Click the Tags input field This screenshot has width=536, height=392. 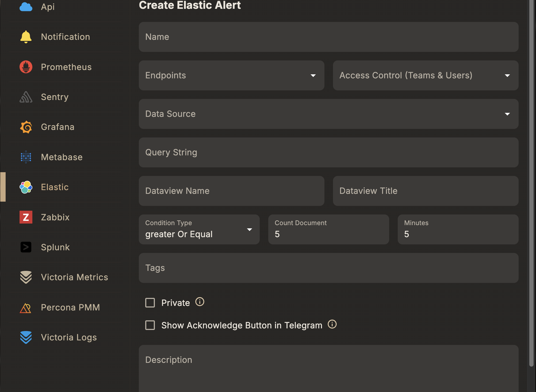(329, 268)
